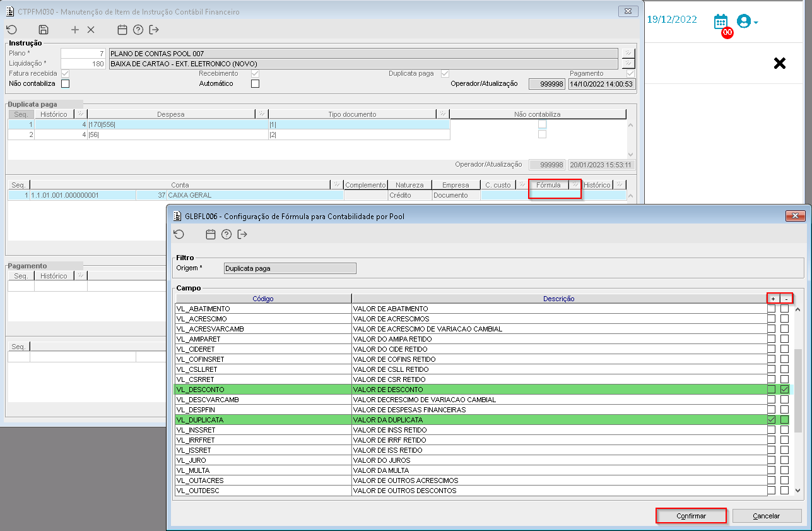This screenshot has width=812, height=531.
Task: Check the plus box for VL_ABATIMENTO
Action: point(772,309)
